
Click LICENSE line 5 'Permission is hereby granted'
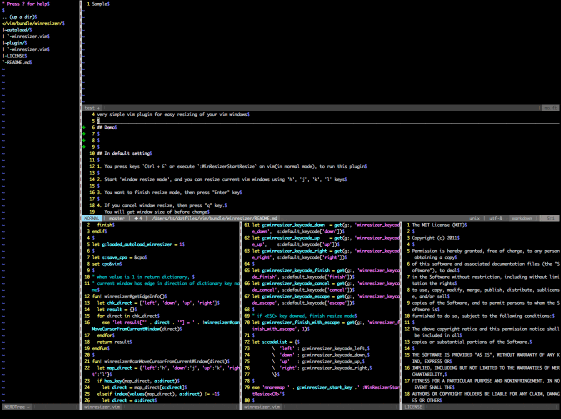(x=486, y=254)
